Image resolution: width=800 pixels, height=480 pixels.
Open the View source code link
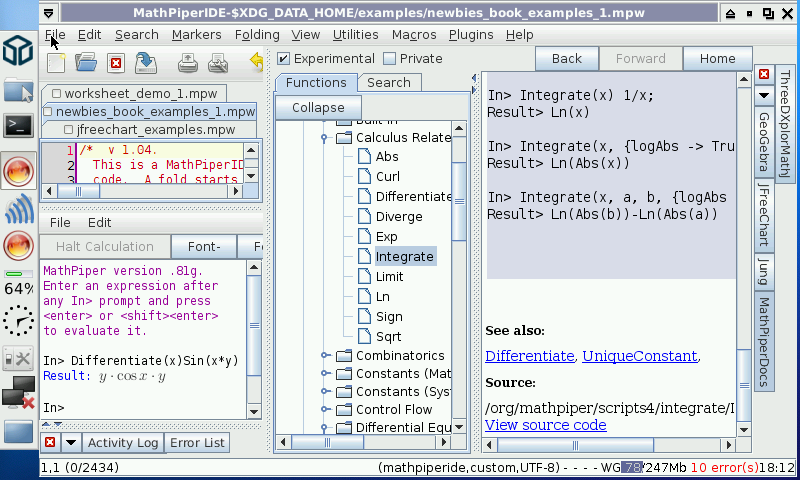[545, 425]
